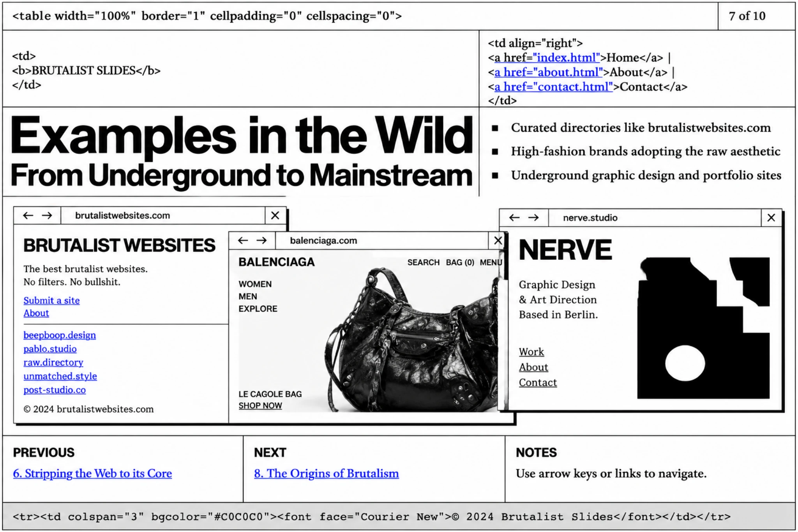Click SEARCH in the Balenciaga header
798x532 pixels.
coord(424,262)
